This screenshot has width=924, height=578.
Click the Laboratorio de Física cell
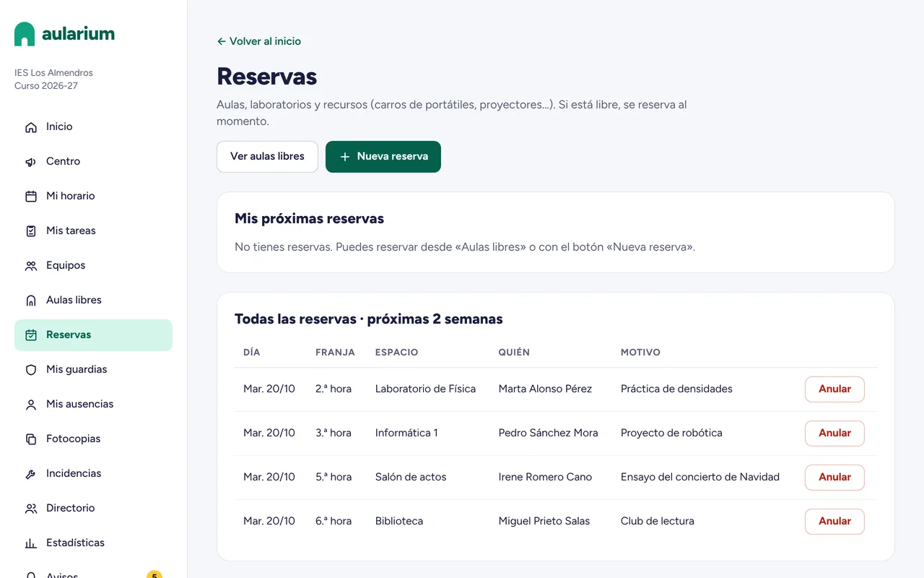pyautogui.click(x=425, y=389)
